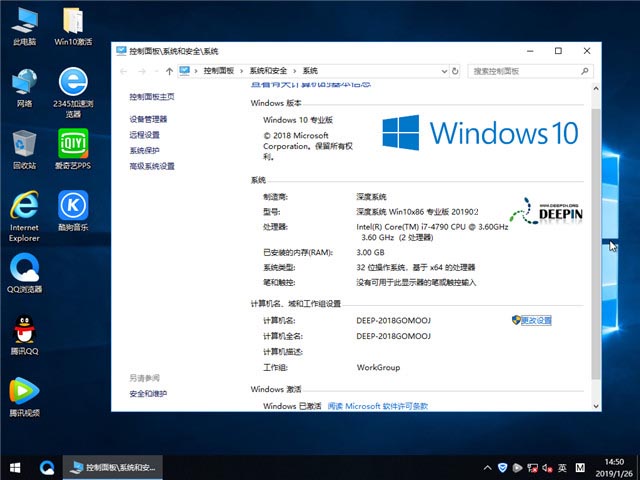Select the QQ浏览器 desktop icon
The image size is (640, 480).
24,273
